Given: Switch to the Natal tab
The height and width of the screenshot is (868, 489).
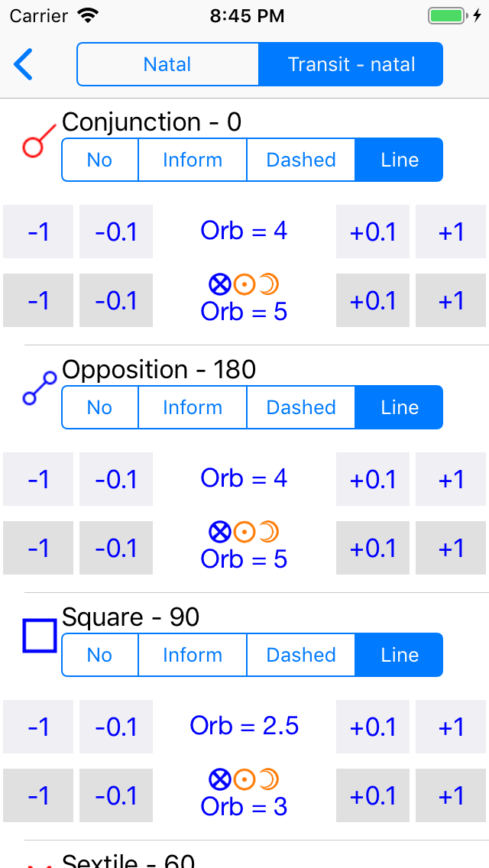Looking at the screenshot, I should pos(167,64).
